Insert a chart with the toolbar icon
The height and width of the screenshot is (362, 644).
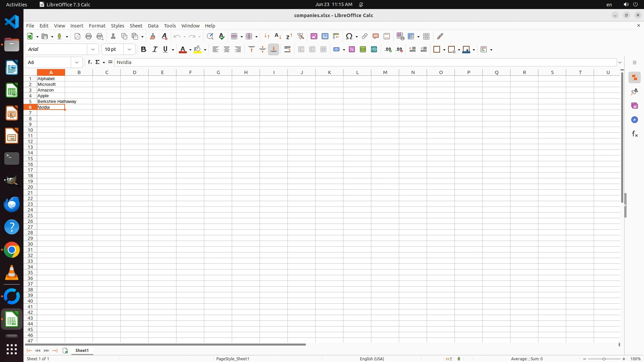pyautogui.click(x=325, y=36)
